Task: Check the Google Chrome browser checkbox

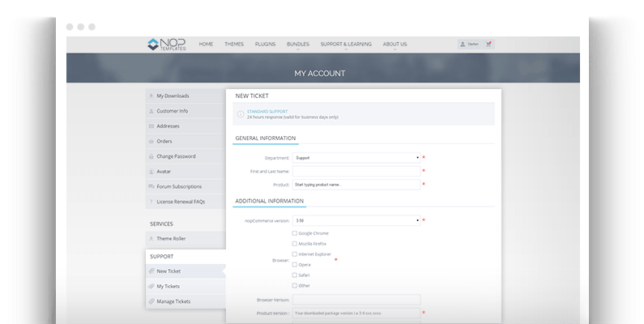Action: click(294, 233)
